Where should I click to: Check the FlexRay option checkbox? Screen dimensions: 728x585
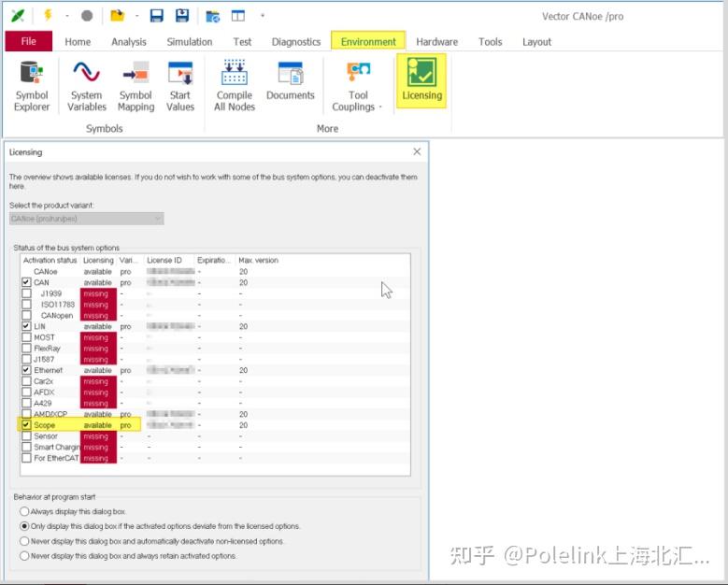click(26, 349)
